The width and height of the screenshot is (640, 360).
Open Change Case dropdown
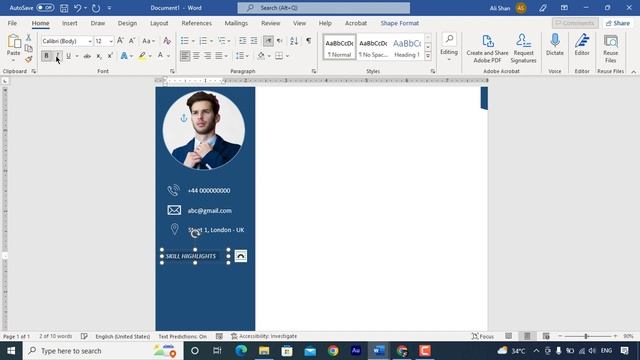point(148,41)
